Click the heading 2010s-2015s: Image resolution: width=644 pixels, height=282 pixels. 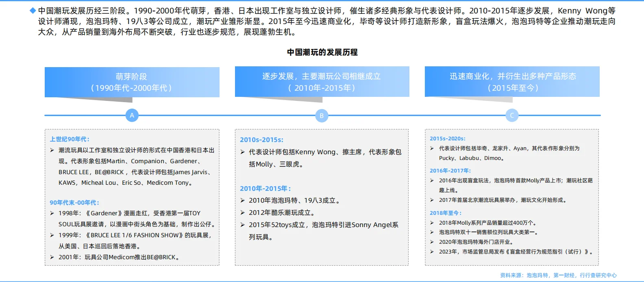pyautogui.click(x=261, y=140)
